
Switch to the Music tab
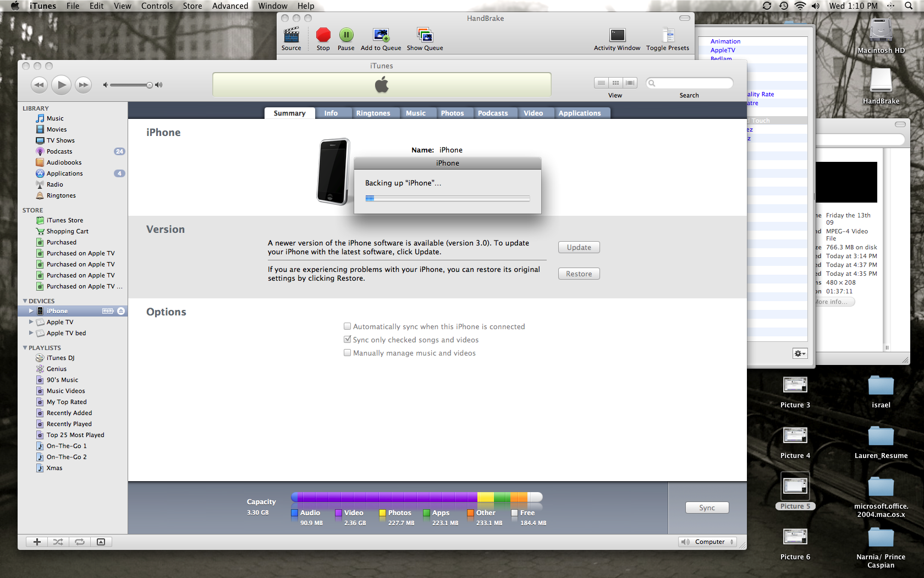[x=416, y=113]
